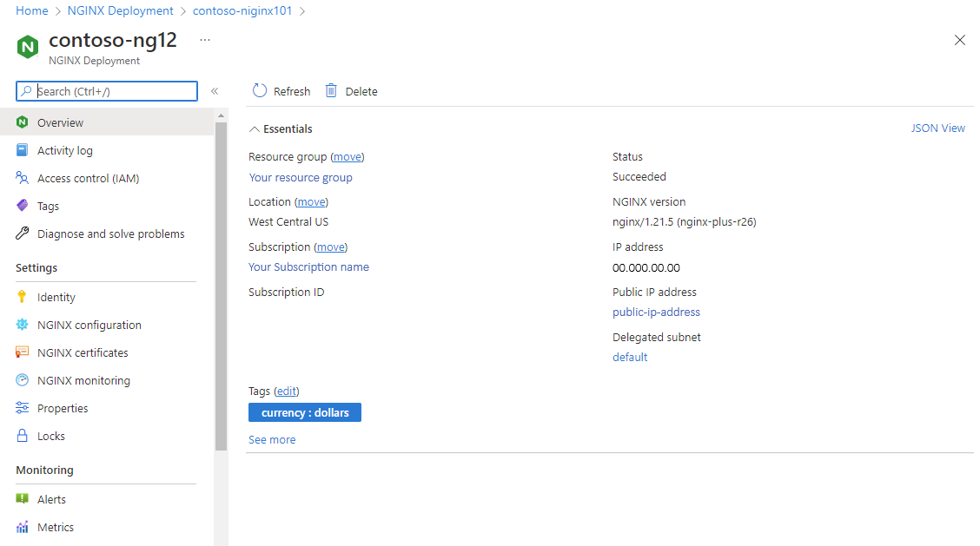980x546 pixels.
Task: Go to contoso-niginx101 breadcrumb
Action: point(242,10)
